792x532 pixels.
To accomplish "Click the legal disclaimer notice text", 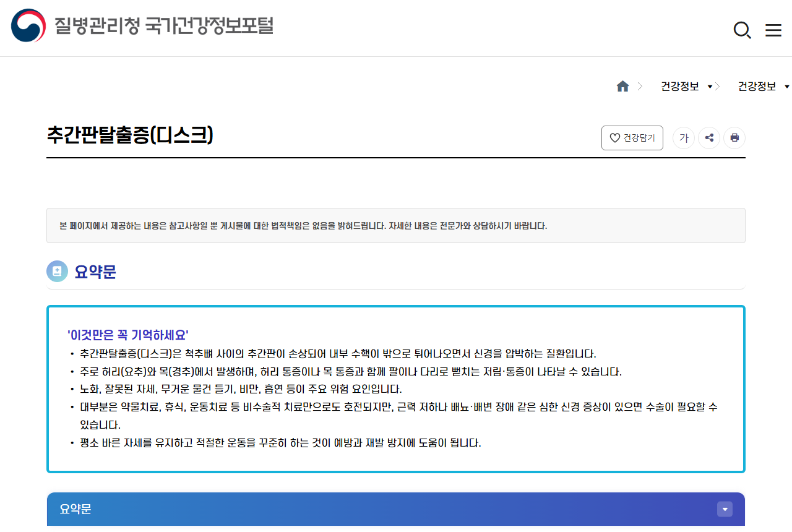I will [x=303, y=226].
